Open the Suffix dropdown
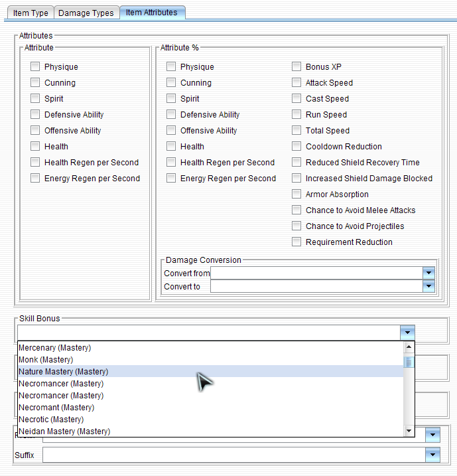Screen dimensions: 457x476 (432, 455)
